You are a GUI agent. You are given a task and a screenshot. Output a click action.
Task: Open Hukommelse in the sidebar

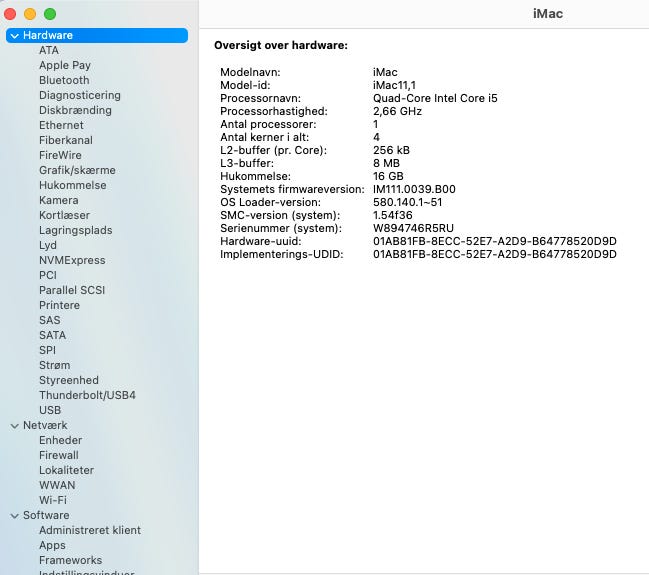[72, 185]
